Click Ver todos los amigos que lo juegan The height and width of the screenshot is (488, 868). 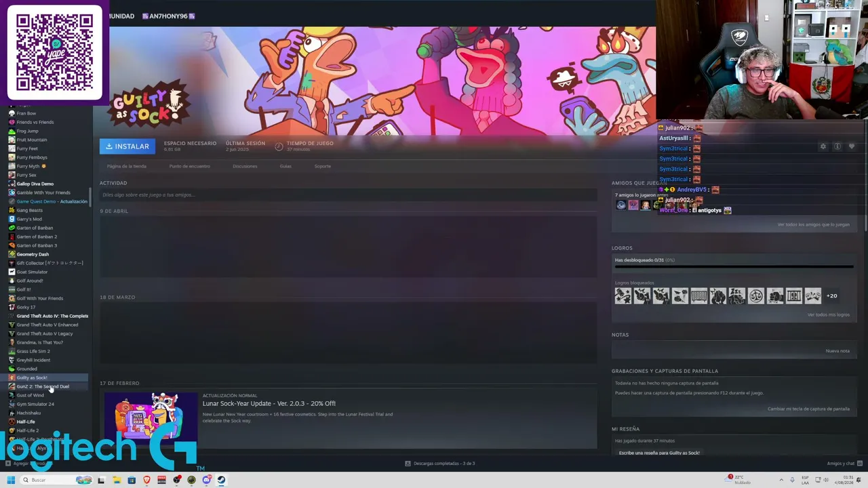(x=813, y=224)
